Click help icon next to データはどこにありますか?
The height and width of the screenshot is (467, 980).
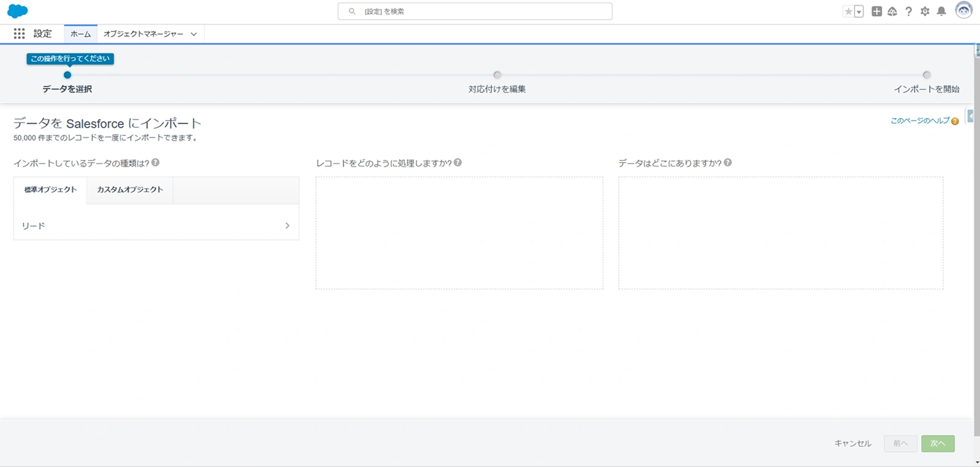(728, 163)
